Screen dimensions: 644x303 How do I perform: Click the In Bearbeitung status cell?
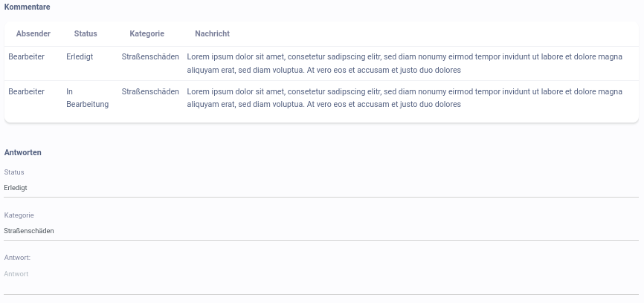[87, 98]
